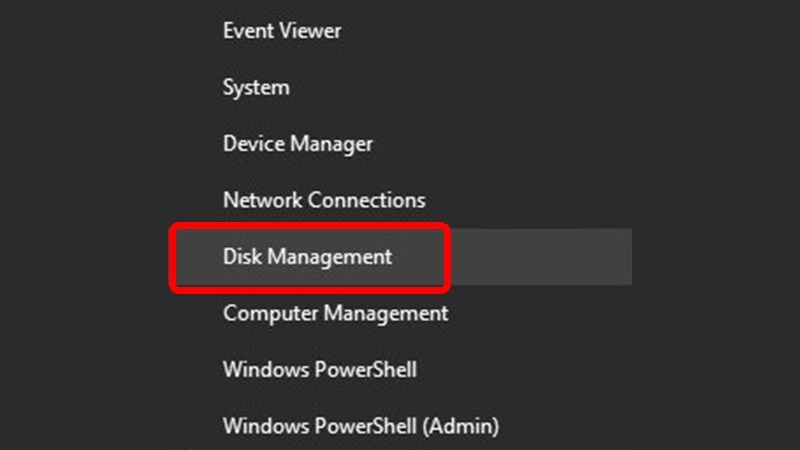Choose Disk Management inside the red outline
Screen dimensions: 800x450
tap(308, 257)
